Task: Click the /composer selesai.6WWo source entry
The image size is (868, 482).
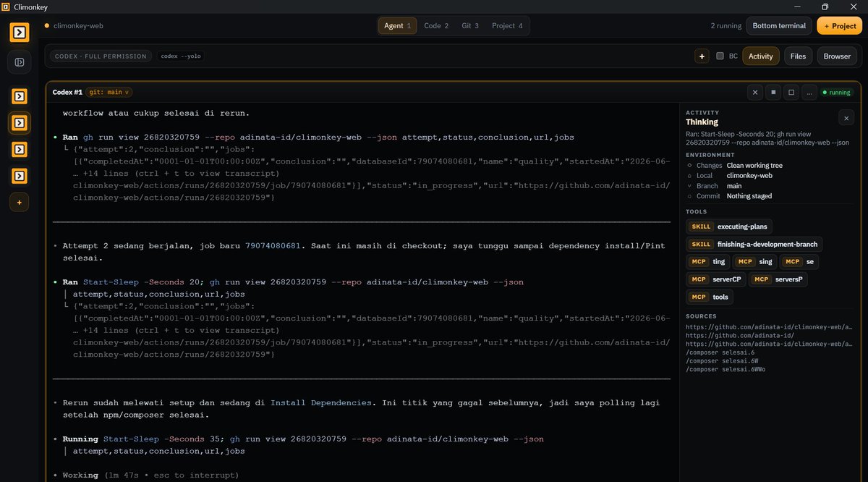Action: point(726,369)
